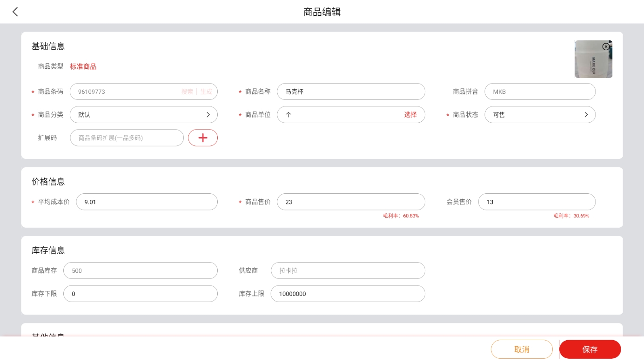The height and width of the screenshot is (362, 644).
Task: Click the 扩展码 barcode extension input
Action: pos(127,138)
